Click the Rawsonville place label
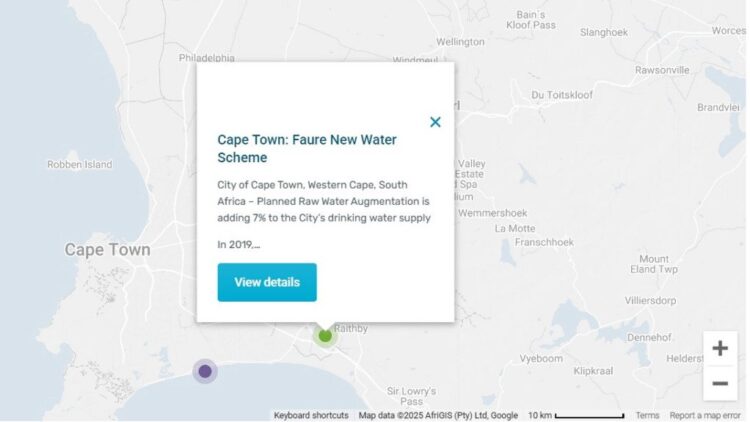This screenshot has height=422, width=750. 662,70
